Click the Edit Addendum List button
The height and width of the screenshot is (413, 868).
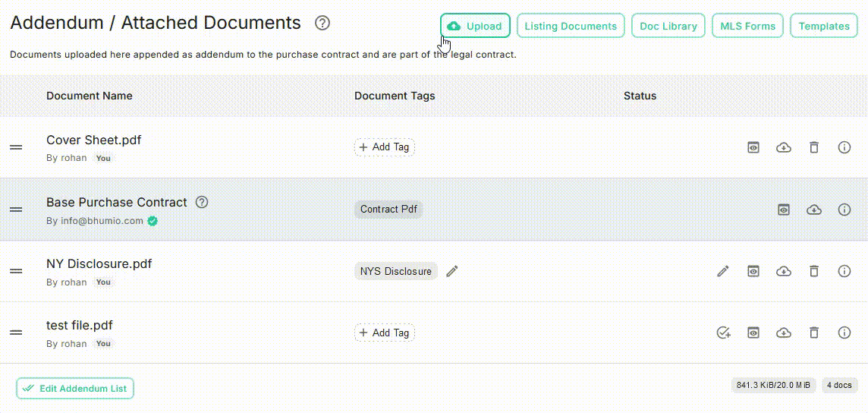point(75,389)
